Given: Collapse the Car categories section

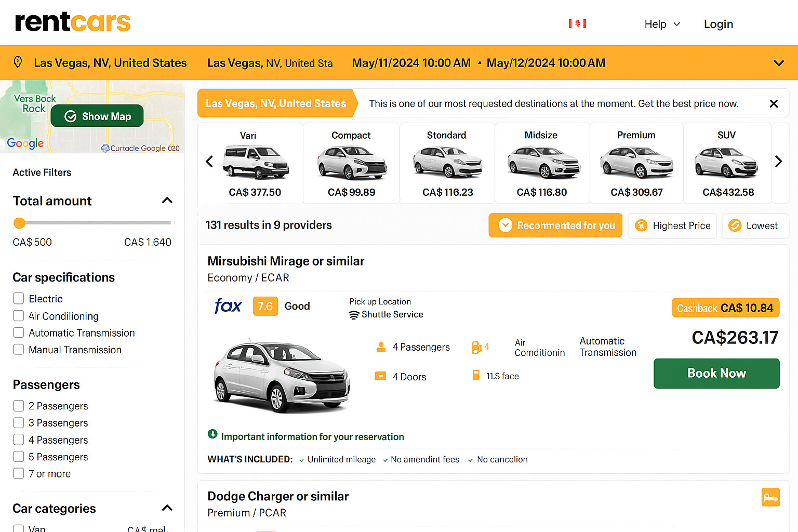Looking at the screenshot, I should point(167,508).
